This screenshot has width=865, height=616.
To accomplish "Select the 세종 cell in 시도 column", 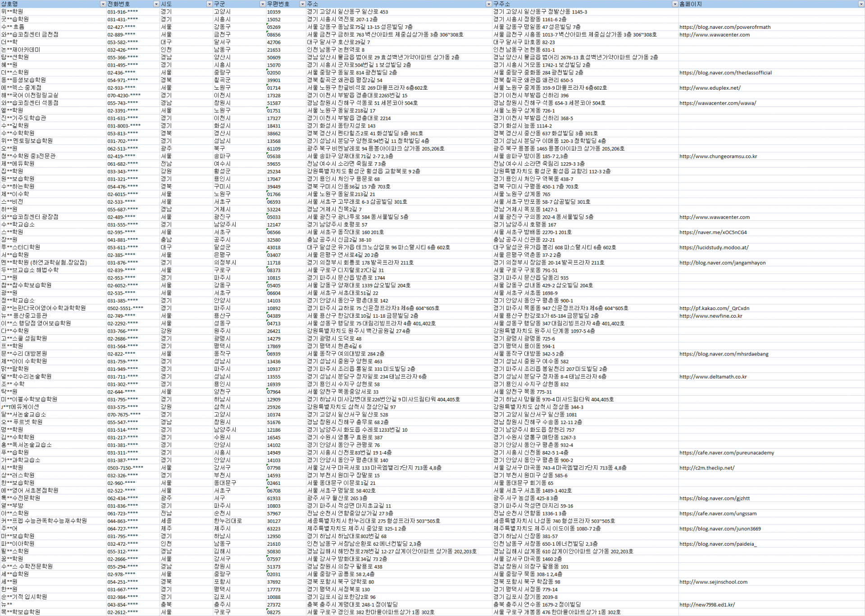I will pyautogui.click(x=166, y=521).
